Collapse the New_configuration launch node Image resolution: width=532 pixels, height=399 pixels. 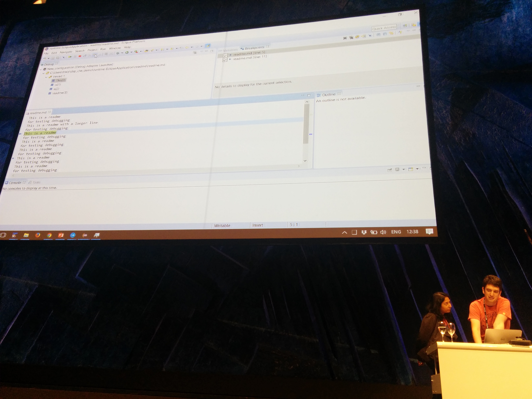41,69
